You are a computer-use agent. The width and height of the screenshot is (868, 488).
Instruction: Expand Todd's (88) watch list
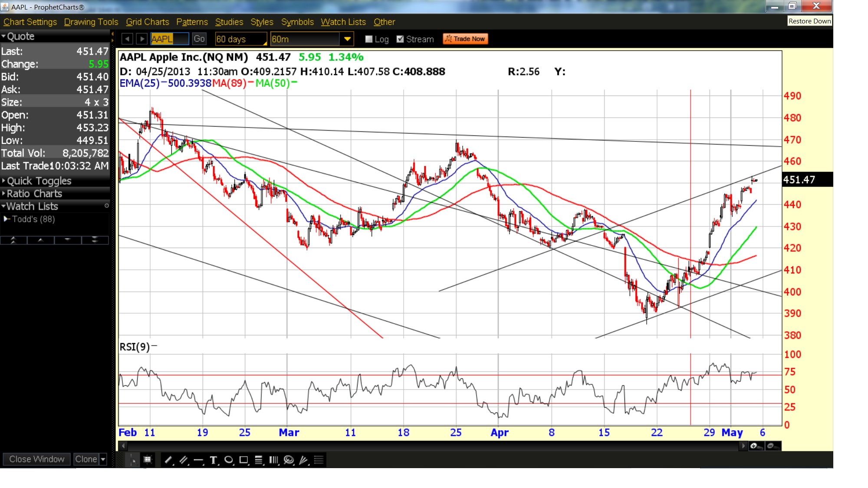coord(7,219)
